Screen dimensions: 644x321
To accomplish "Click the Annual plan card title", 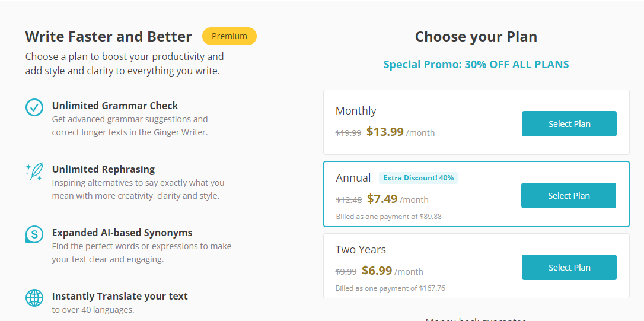I will pos(353,178).
